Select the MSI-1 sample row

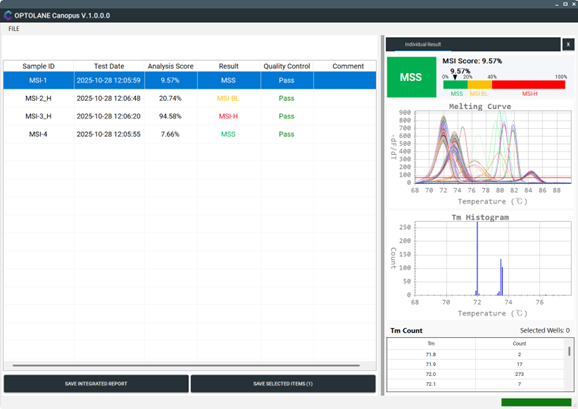click(190, 80)
